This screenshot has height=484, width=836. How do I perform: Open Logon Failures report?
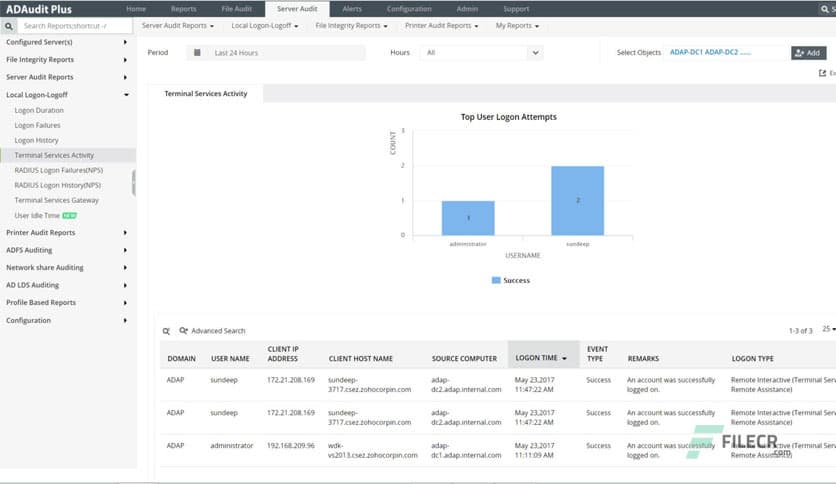click(37, 125)
